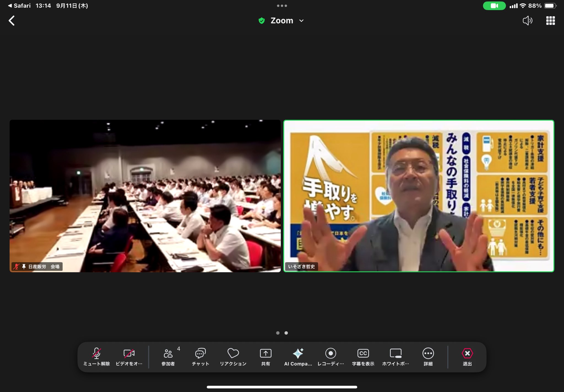Go back with the left chevron

[12, 21]
